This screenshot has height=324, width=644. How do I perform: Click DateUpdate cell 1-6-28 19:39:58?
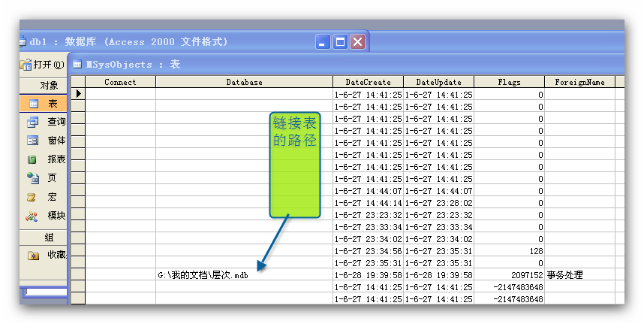(x=439, y=275)
